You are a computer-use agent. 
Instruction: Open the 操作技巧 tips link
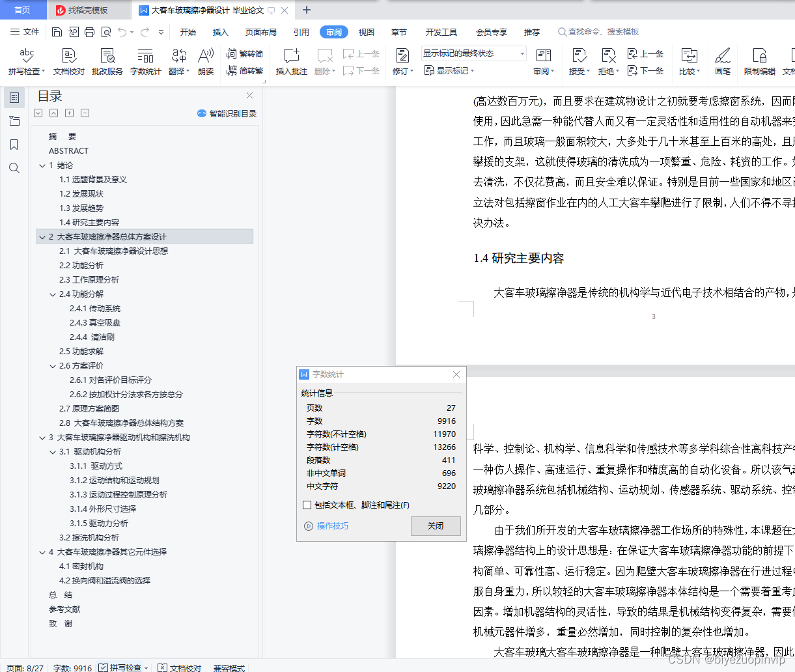click(326, 526)
